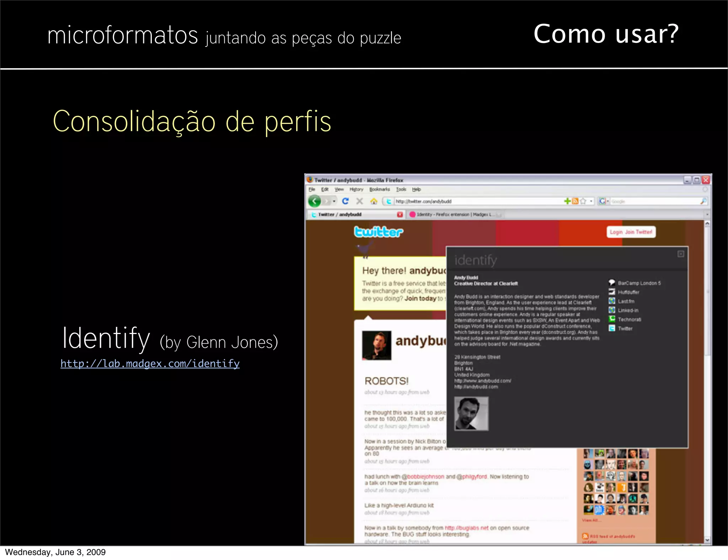Click the Huffduffer profile link
This screenshot has width=728, height=560.
coord(628,292)
